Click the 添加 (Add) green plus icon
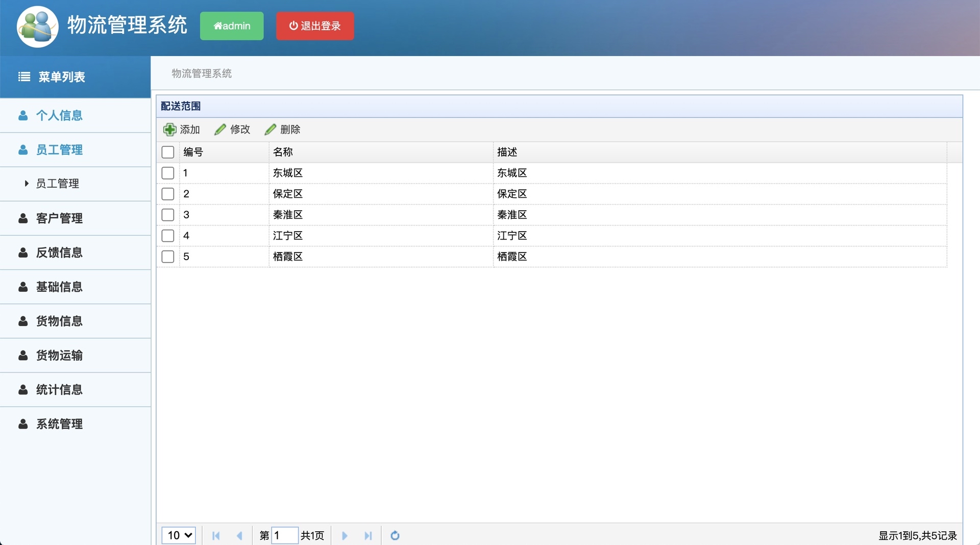The image size is (980, 545). (170, 129)
